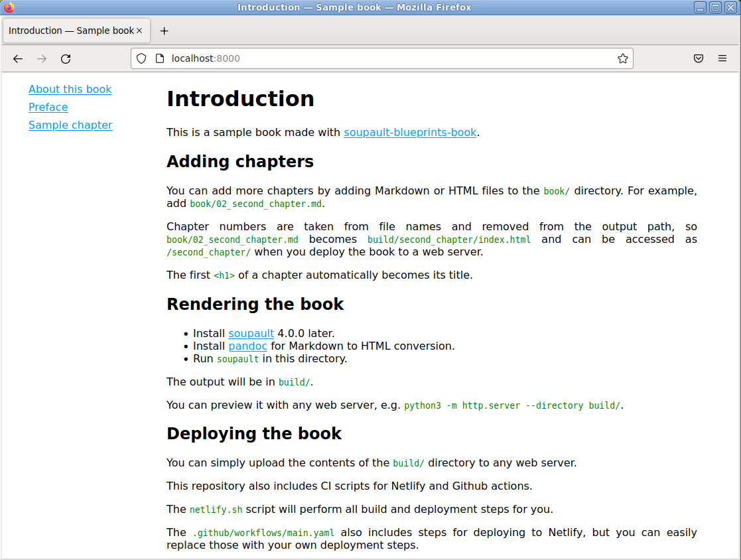Screen dimensions: 741x560
Task: Open the Sample chapter page
Action: pyautogui.click(x=70, y=125)
